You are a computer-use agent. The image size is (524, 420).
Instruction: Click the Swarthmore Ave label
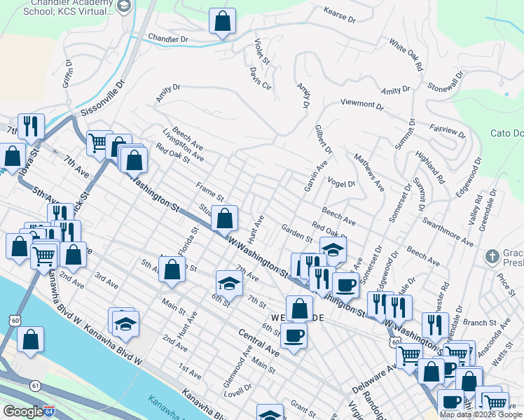448,232
